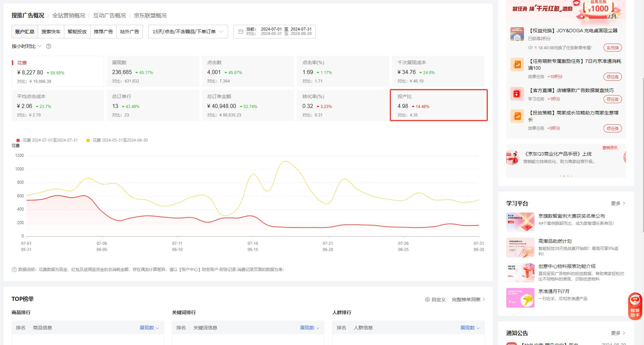Open the 智能助手 robot assistant icon
The height and width of the screenshot is (345, 644).
point(635,306)
